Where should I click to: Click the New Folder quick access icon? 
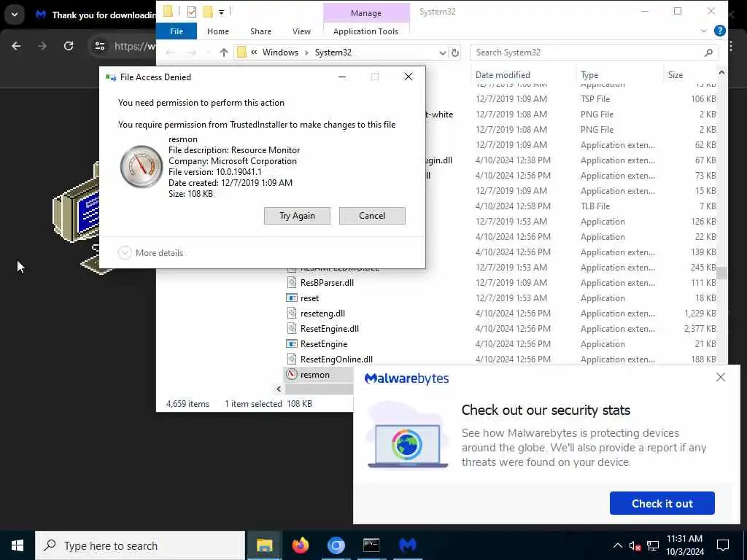point(208,12)
